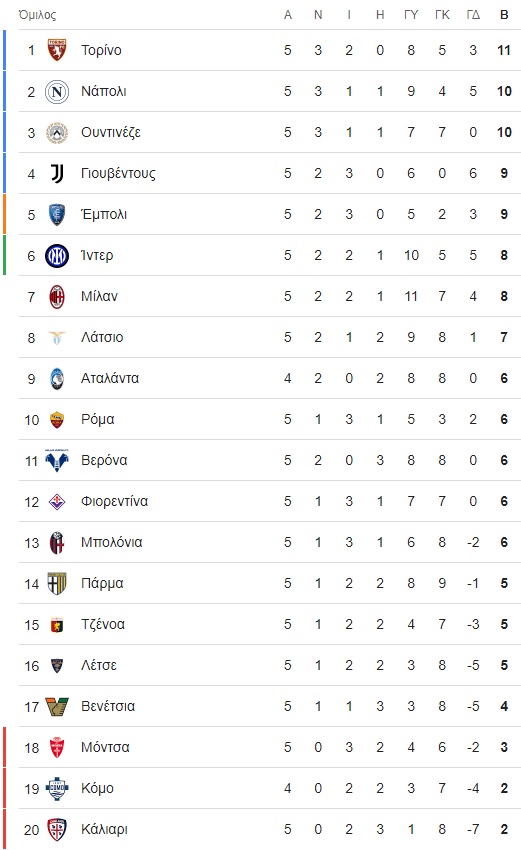Click the Parma shield icon
The height and width of the screenshot is (850, 521).
pyautogui.click(x=57, y=584)
